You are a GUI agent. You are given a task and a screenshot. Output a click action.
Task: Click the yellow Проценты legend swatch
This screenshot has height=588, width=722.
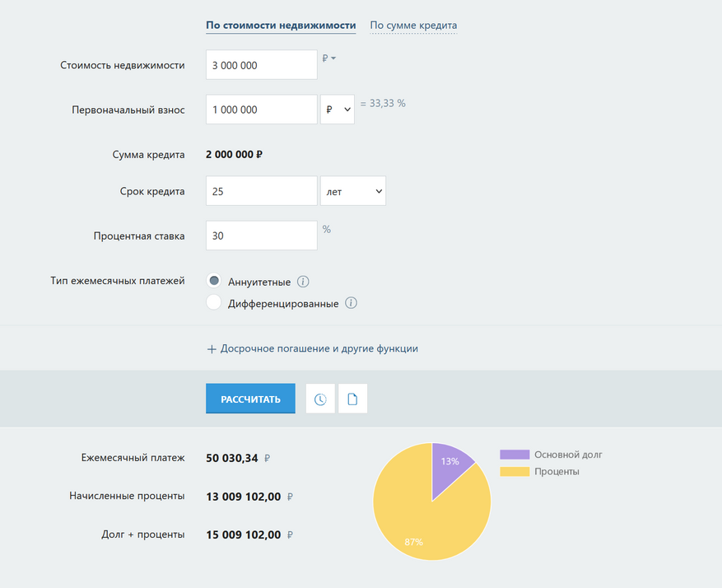pyautogui.click(x=515, y=472)
